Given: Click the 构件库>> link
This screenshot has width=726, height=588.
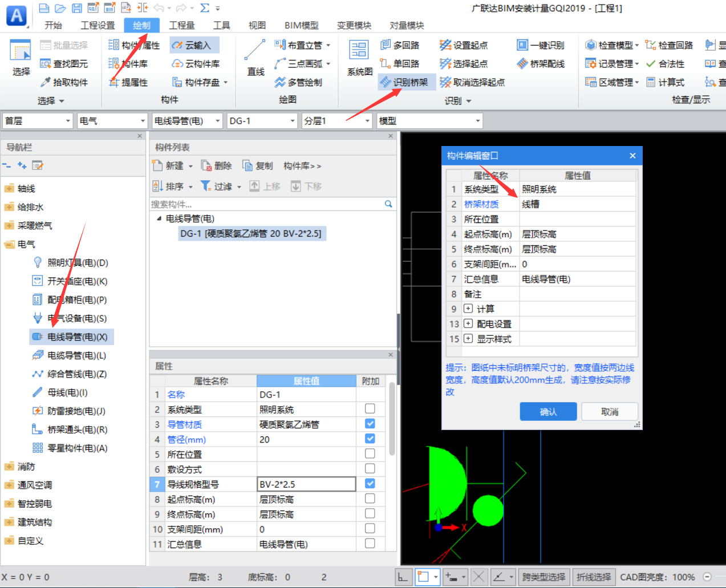Looking at the screenshot, I should (302, 166).
